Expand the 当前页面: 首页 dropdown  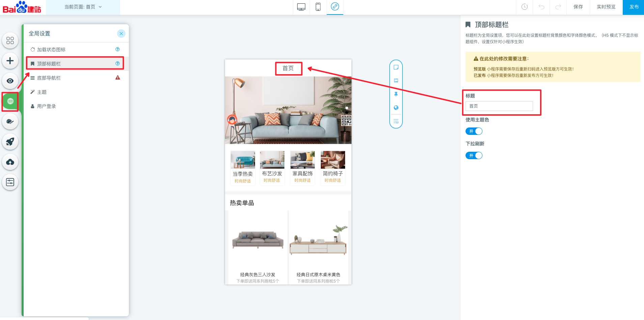pyautogui.click(x=83, y=7)
